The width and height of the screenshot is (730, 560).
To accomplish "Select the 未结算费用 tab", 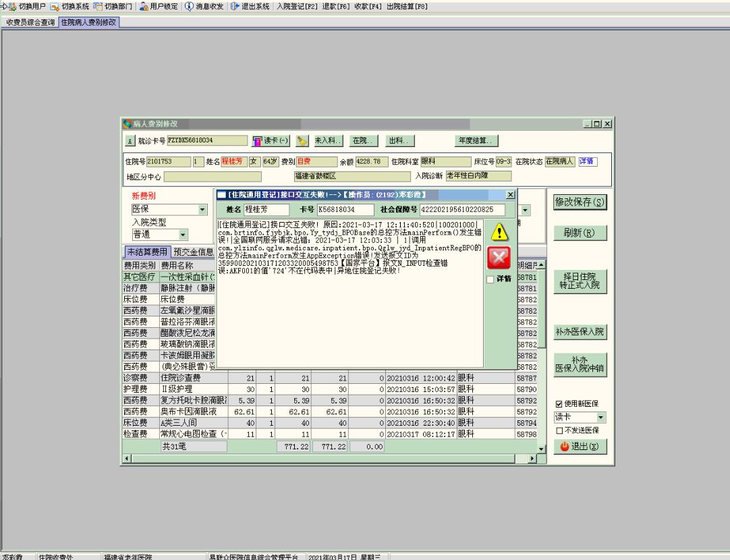I will [147, 252].
